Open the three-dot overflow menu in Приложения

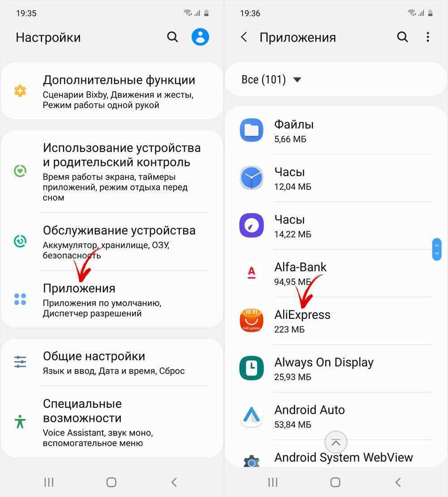[x=428, y=37]
